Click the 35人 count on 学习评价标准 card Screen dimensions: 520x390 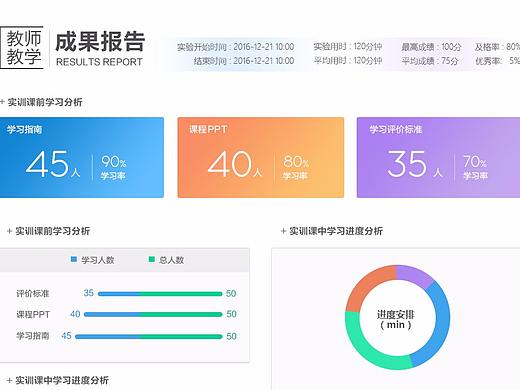[x=415, y=164]
